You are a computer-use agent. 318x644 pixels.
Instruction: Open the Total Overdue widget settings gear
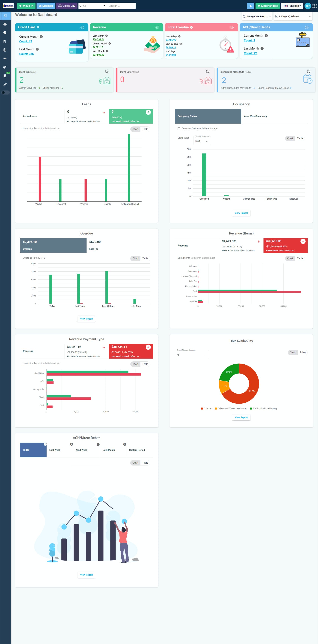coord(232,28)
